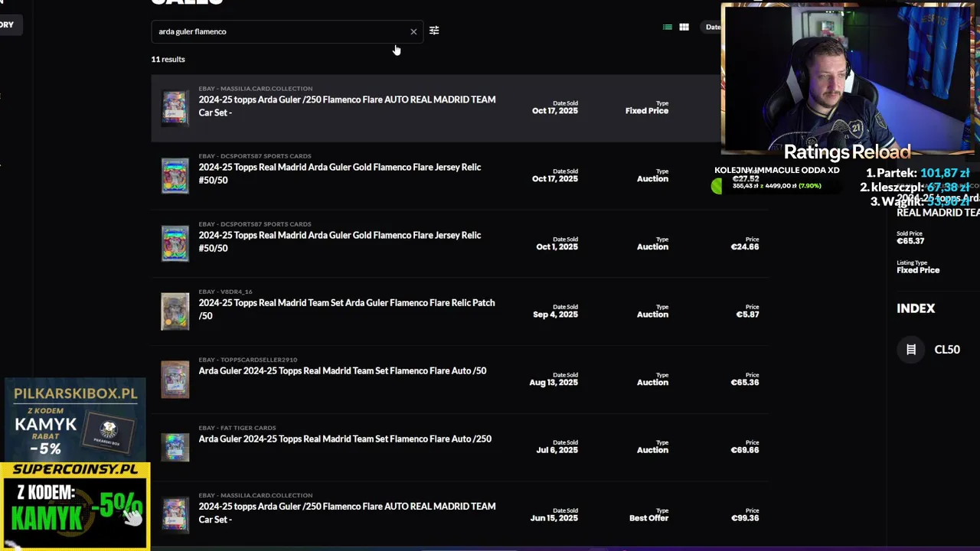Click seller label EBAY - V8DR4_16
Screen dimensions: 980x551
coord(225,292)
